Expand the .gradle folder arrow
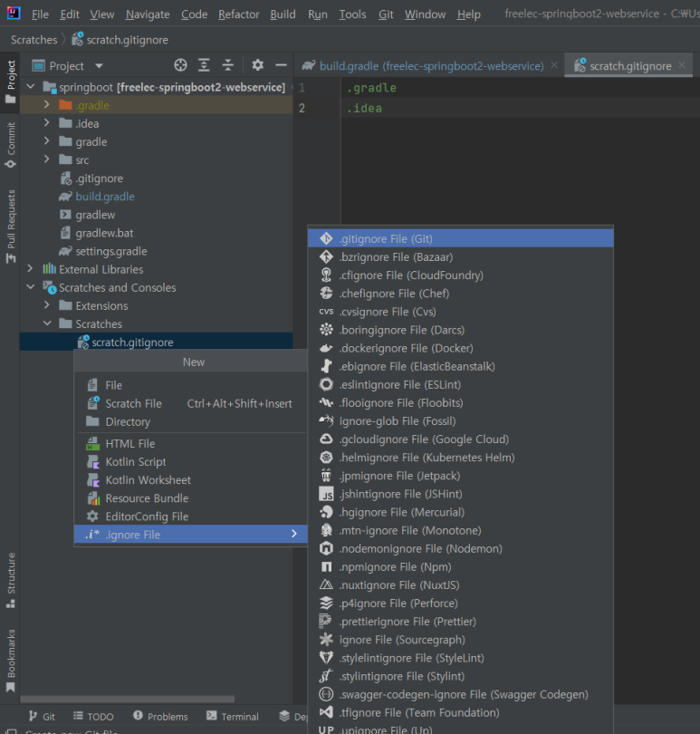Image resolution: width=700 pixels, height=734 pixels. tap(46, 104)
